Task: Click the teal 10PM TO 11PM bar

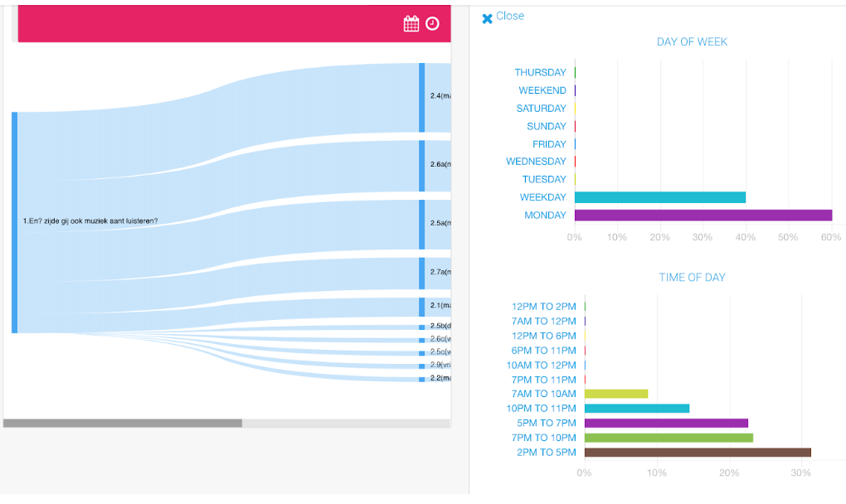Action: point(636,409)
